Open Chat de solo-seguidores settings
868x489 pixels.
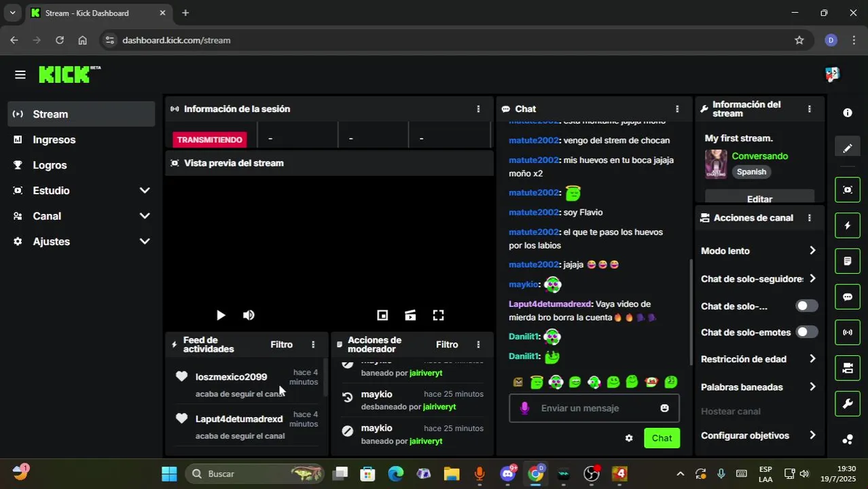[x=759, y=278]
